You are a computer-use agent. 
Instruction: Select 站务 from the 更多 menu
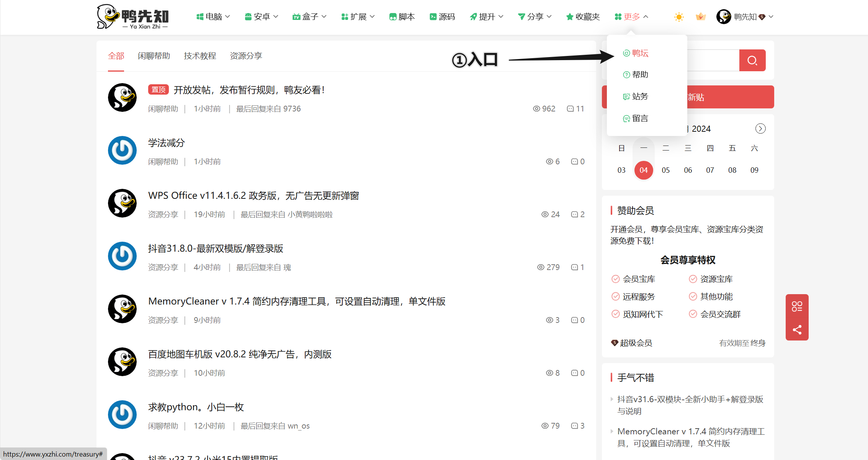pyautogui.click(x=640, y=97)
